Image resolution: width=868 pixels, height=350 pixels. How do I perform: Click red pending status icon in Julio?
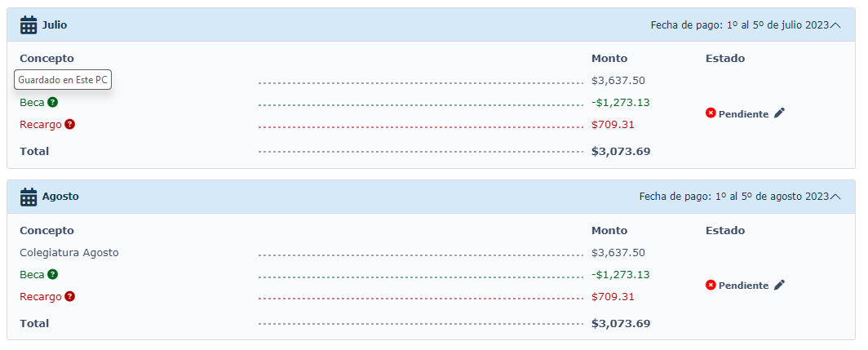(x=711, y=113)
